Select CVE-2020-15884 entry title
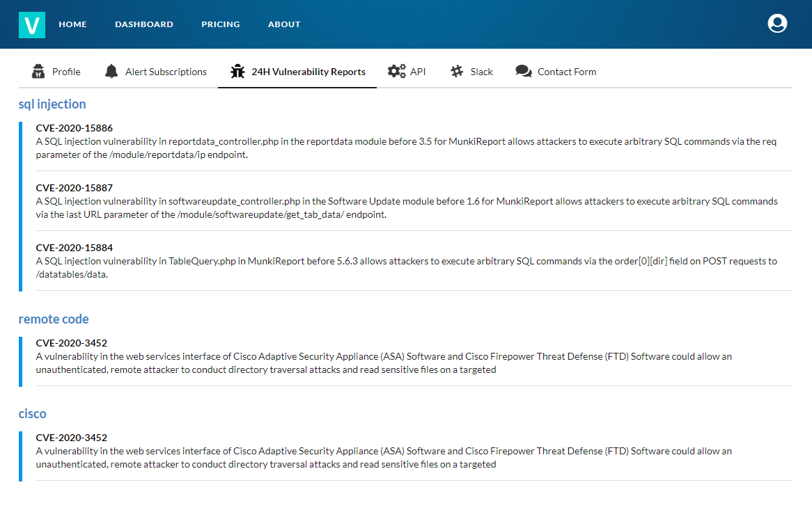 (74, 248)
